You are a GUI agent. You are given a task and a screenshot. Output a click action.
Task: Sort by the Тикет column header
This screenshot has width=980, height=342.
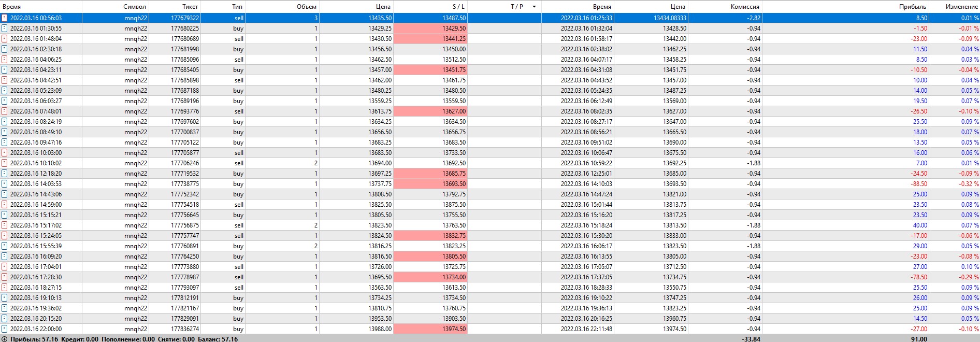(190, 7)
